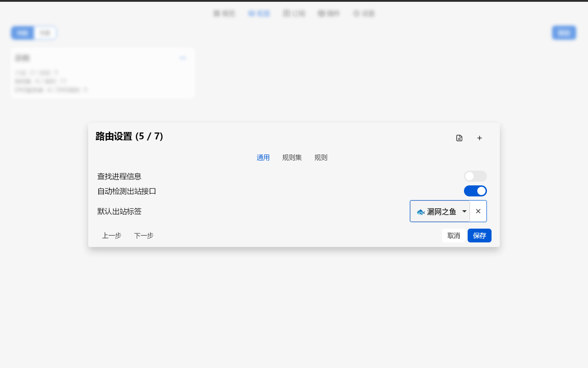Click the 取消 button
Viewport: 588px width, 368px height.
pos(454,236)
